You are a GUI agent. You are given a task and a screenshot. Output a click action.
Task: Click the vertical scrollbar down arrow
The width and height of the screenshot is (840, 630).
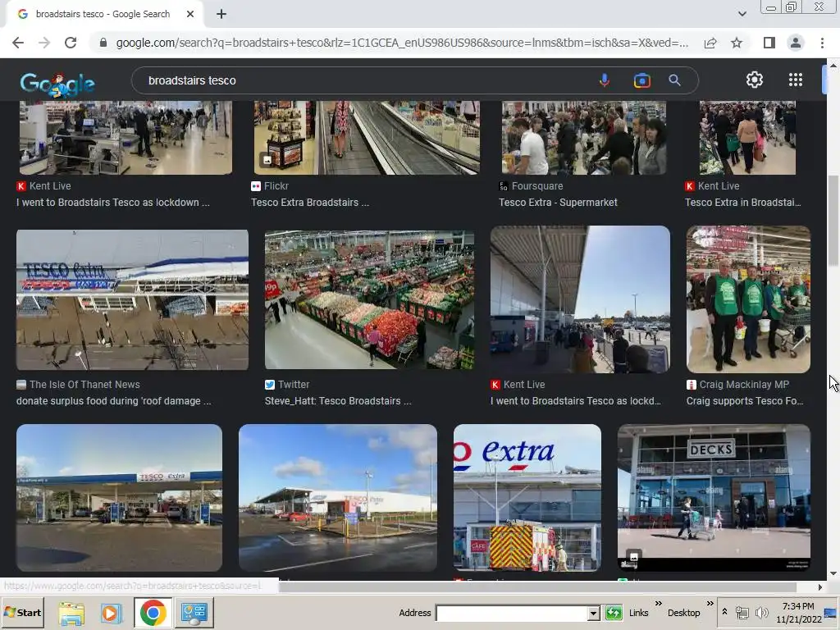pos(833,573)
